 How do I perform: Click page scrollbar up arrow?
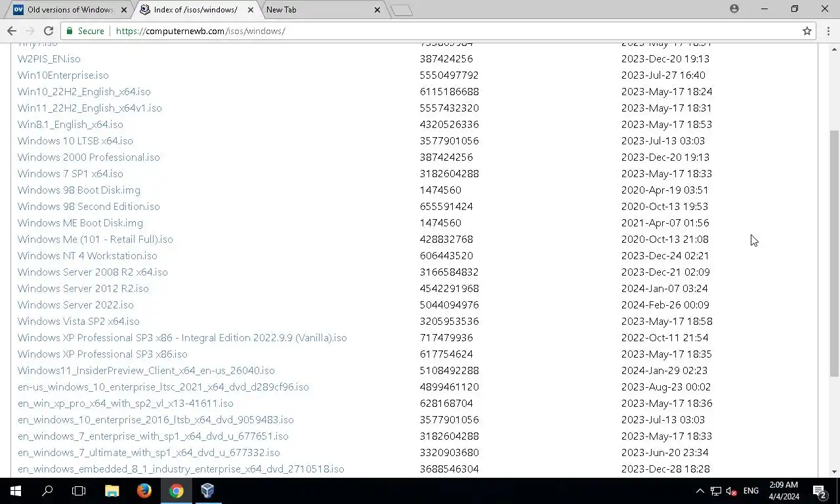[835, 49]
